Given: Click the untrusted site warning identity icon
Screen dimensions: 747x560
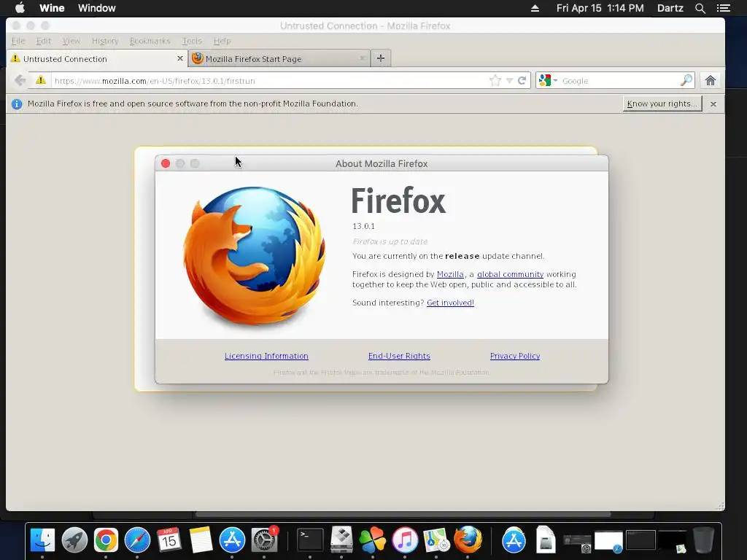Looking at the screenshot, I should (41, 80).
